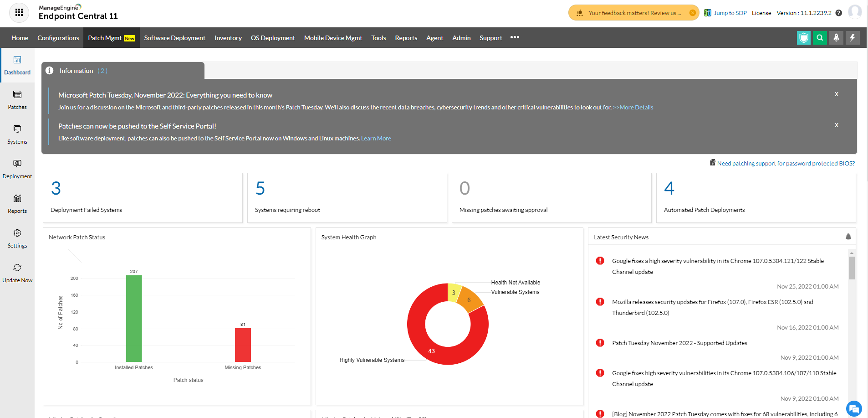
Task: Click the rocket quick launch icon
Action: point(836,38)
